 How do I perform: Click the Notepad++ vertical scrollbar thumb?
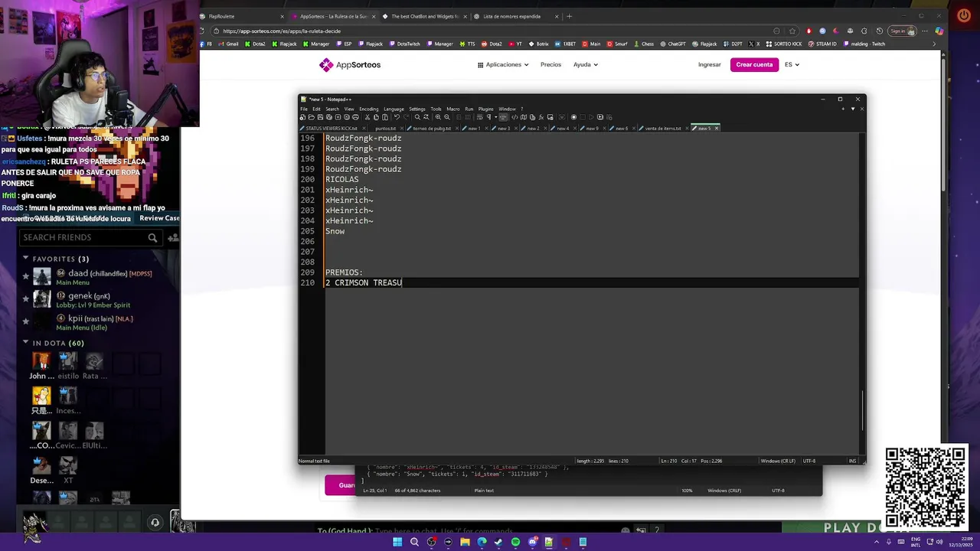point(862,411)
